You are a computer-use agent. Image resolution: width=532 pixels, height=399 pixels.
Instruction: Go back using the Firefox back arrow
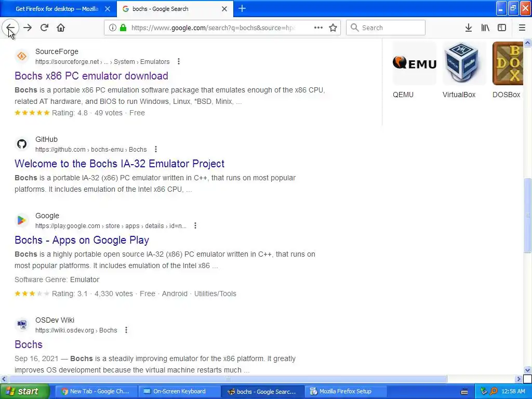(x=10, y=28)
